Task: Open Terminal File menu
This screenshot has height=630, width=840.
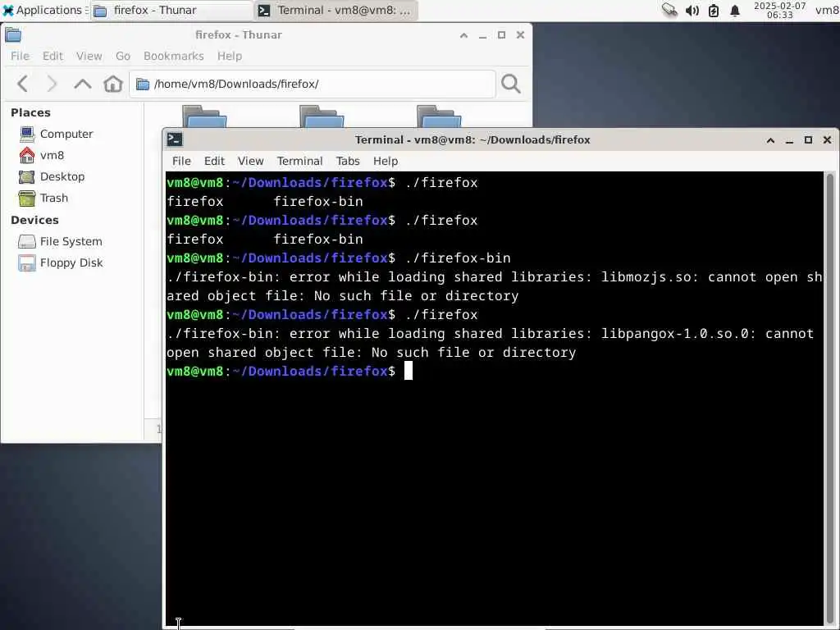Action: point(181,161)
